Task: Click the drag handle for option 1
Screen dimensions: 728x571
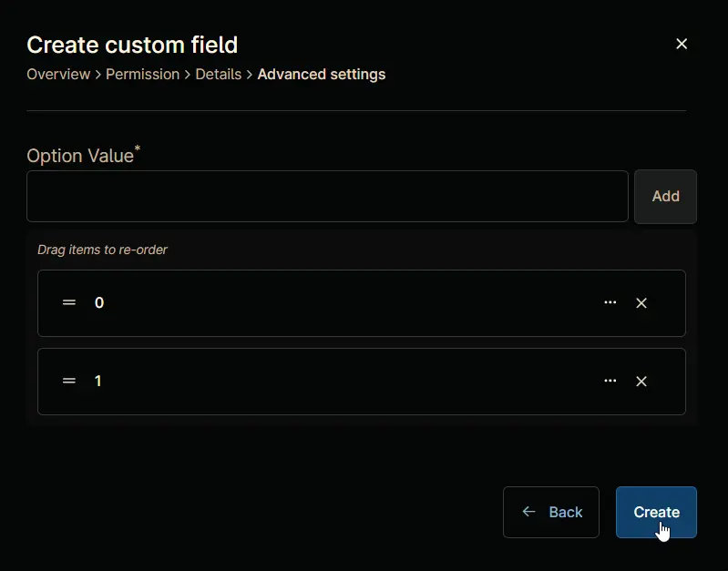Action: 69,381
